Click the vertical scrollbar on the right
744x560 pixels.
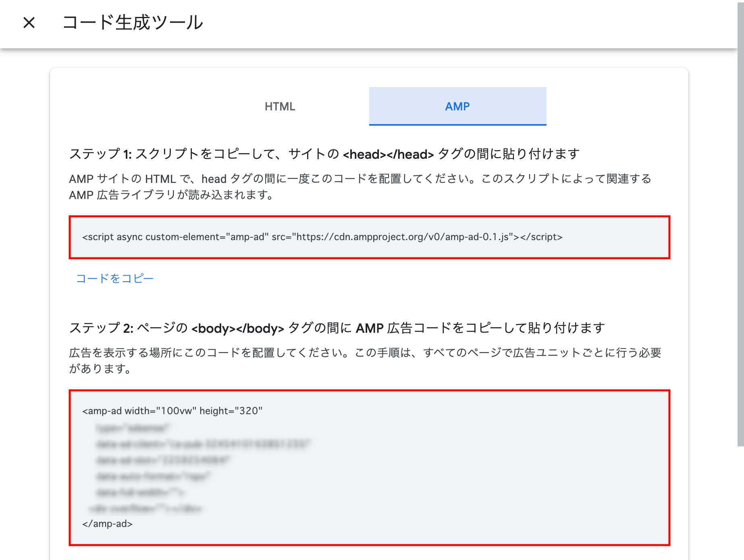coord(740,222)
